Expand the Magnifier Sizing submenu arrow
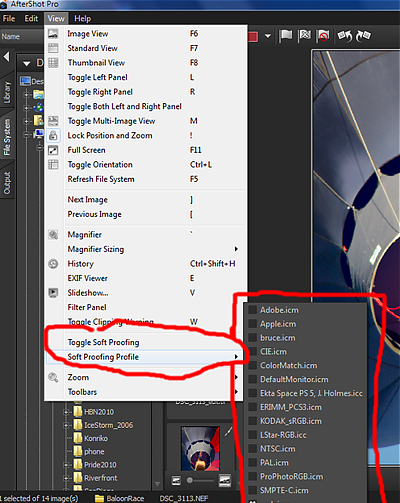 click(x=236, y=249)
